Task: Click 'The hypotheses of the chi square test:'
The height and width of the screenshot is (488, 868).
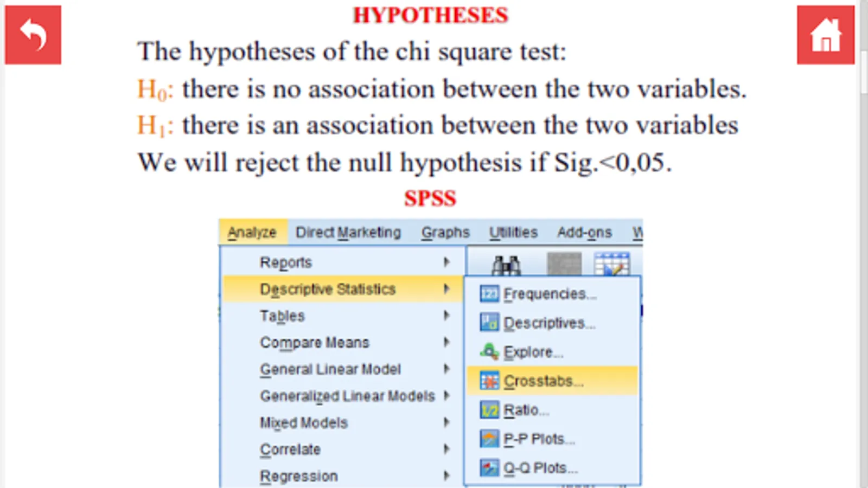Action: 352,52
